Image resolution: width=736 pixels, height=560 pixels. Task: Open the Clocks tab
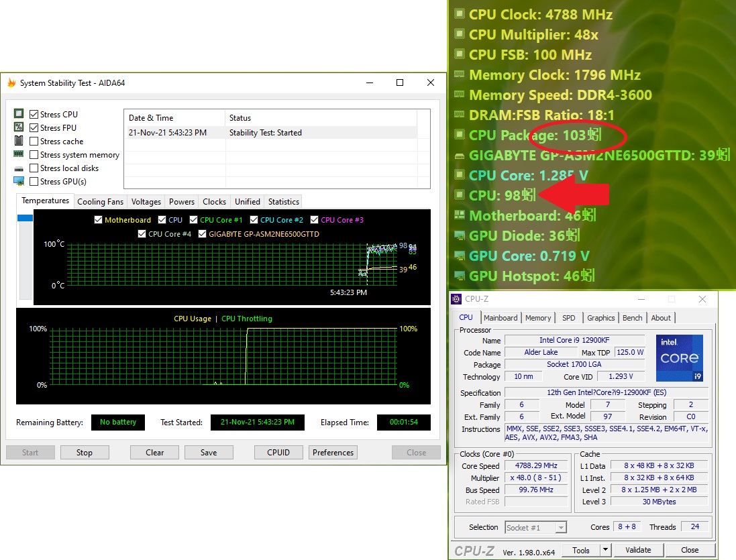215,202
